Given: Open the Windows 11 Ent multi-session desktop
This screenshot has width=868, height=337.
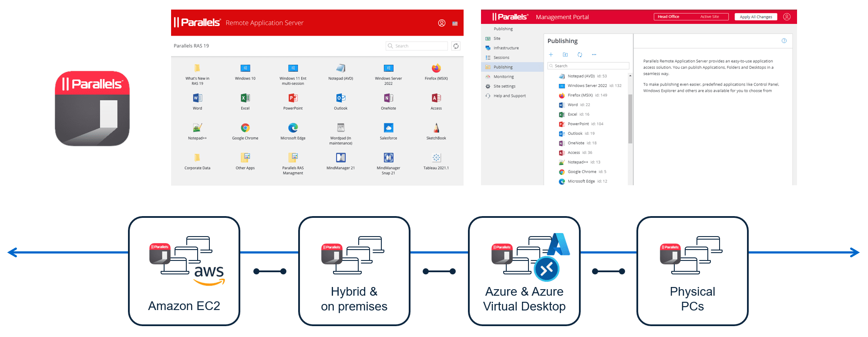Looking at the screenshot, I should pyautogui.click(x=293, y=69).
